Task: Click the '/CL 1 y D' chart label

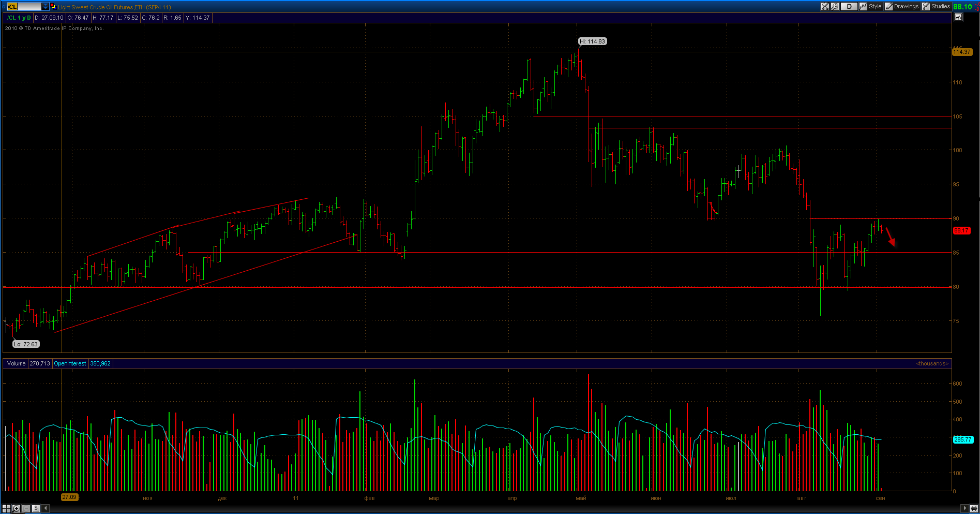Action: pyautogui.click(x=19, y=18)
